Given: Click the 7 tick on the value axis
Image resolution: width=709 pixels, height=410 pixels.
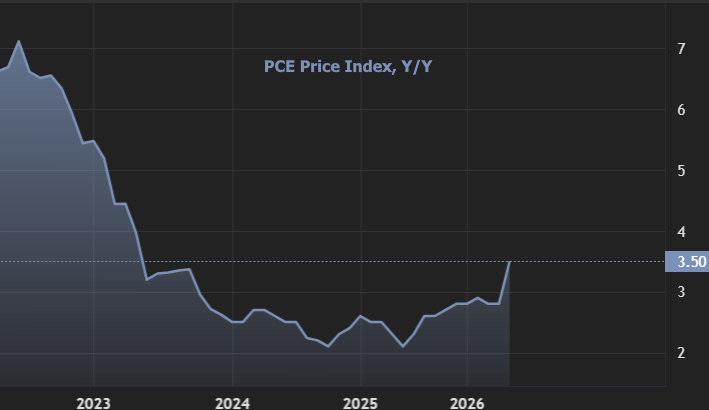Looking at the screenshot, I should (x=681, y=49).
